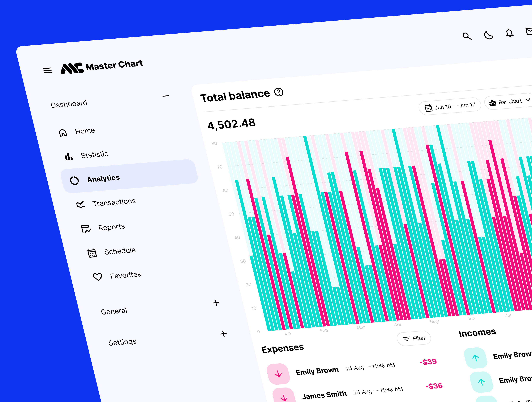Expand the Settings section
Viewport: 532px width, 402px height.
point(223,334)
